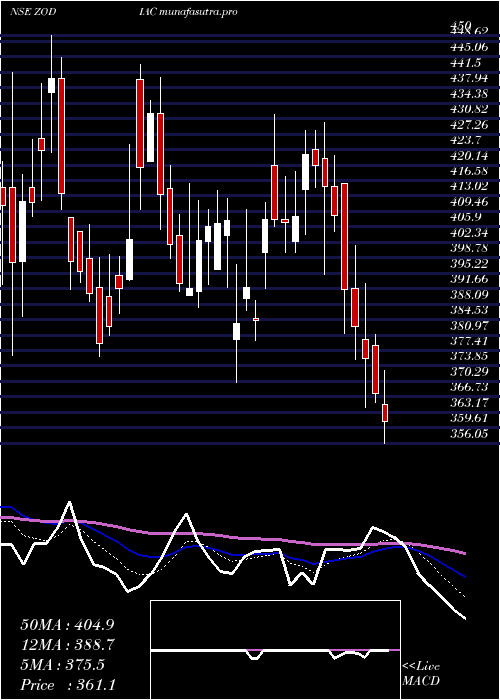Image resolution: width=500 pixels, height=700 pixels.
Task: Click the 395.22 price axis label
Action: point(468,263)
